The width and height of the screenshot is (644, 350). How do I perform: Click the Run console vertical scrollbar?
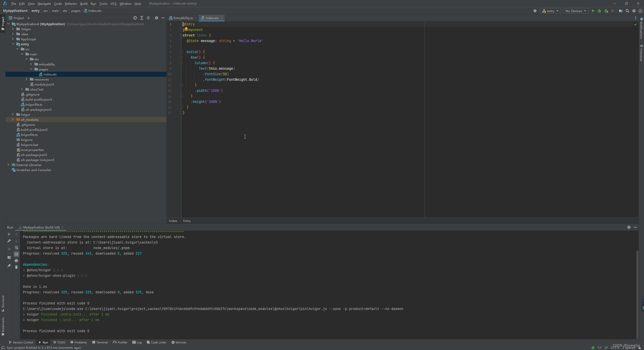pos(637,294)
